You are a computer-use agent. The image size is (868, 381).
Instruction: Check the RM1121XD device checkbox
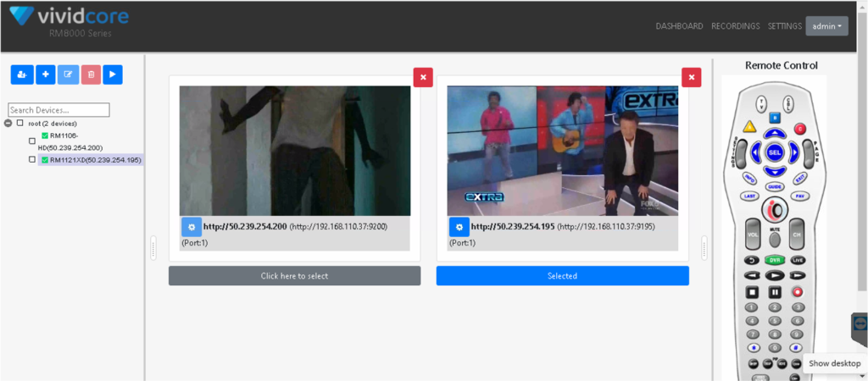click(32, 159)
